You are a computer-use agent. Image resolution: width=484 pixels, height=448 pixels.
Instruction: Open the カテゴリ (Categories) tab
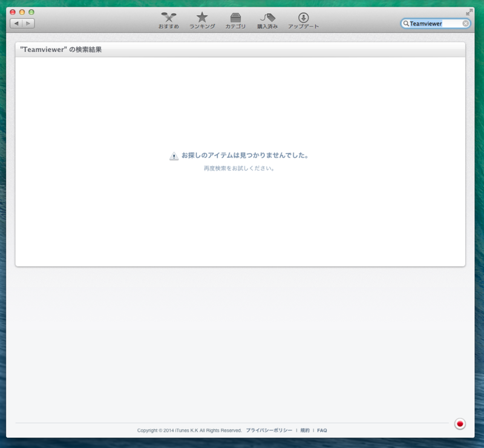pos(235,21)
